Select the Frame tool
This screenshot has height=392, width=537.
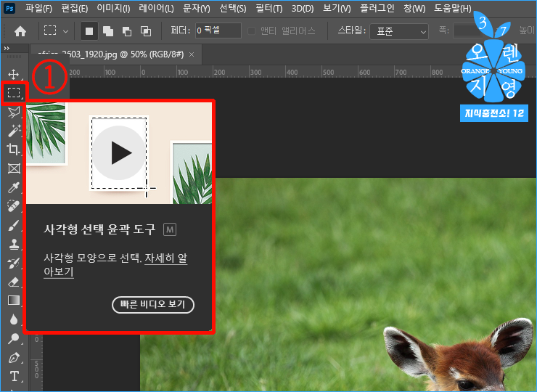click(14, 168)
